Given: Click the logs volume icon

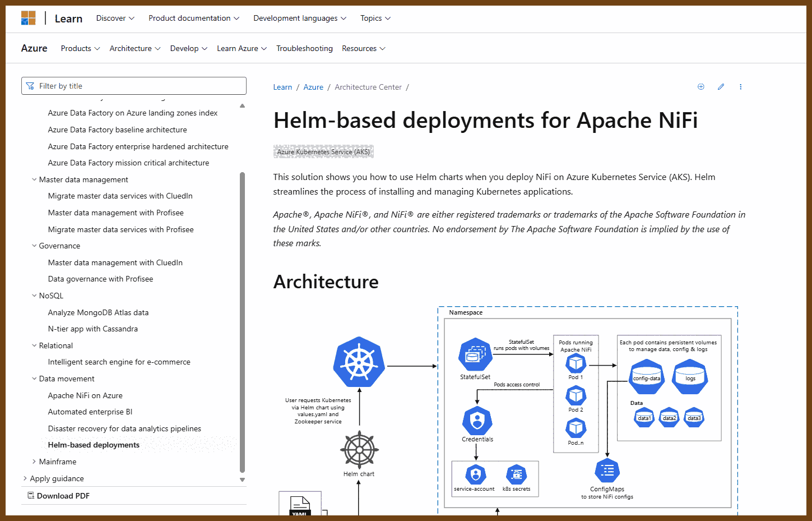Looking at the screenshot, I should coord(690,377).
